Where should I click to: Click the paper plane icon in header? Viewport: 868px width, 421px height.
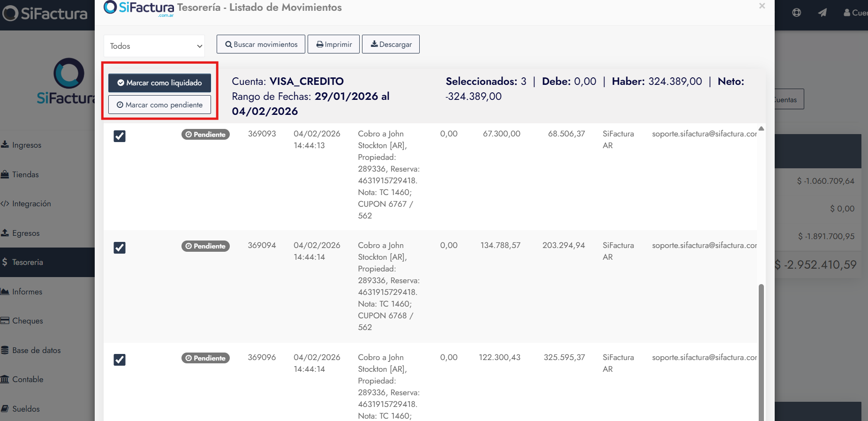[822, 13]
